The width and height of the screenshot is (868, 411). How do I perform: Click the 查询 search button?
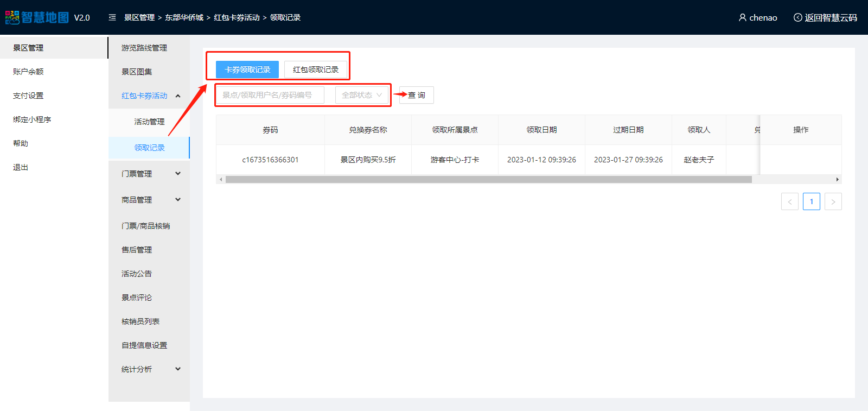[417, 95]
